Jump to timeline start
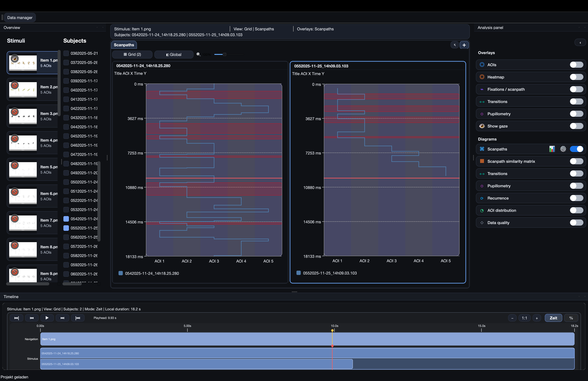The height and width of the screenshot is (381, 588). coord(17,318)
